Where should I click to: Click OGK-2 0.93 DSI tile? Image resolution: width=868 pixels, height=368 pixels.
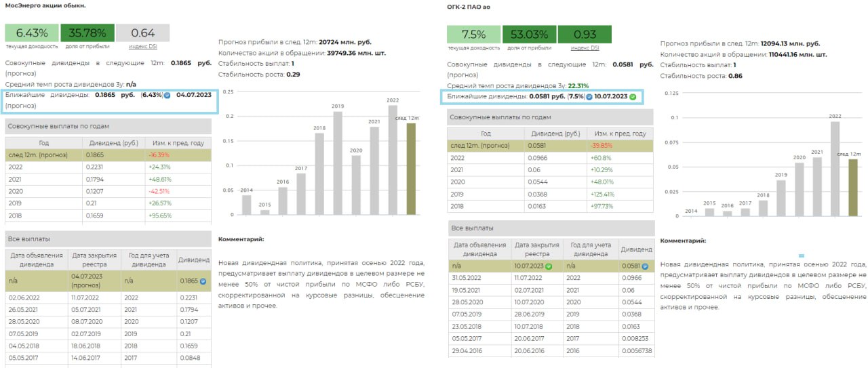tap(585, 35)
